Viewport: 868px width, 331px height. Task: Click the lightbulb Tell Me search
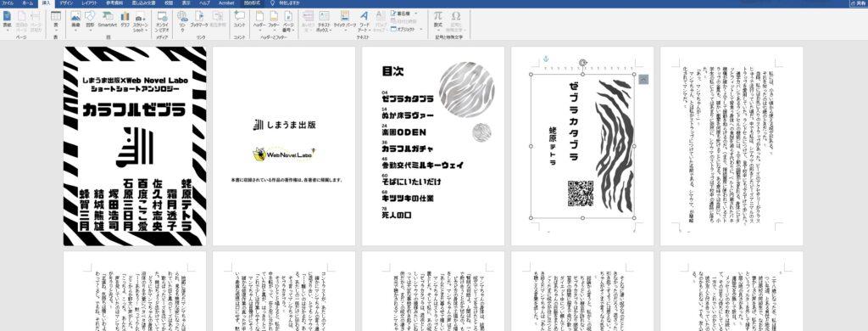click(x=272, y=3)
